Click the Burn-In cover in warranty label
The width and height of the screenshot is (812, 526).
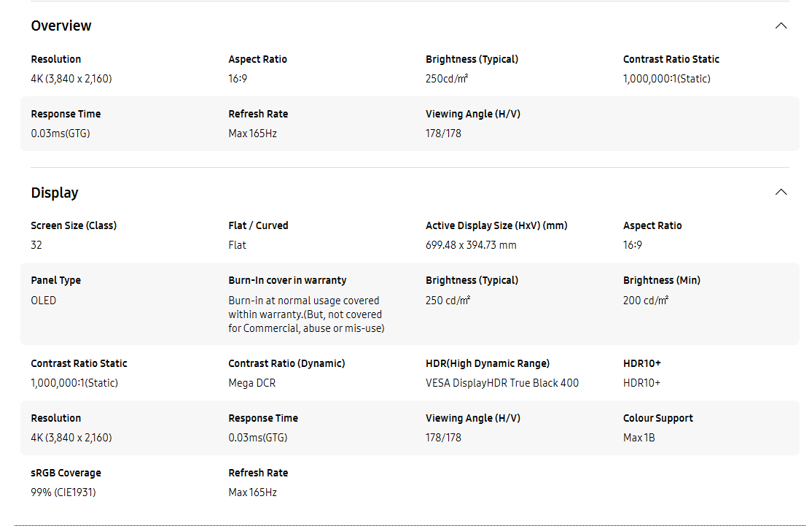pyautogui.click(x=287, y=280)
